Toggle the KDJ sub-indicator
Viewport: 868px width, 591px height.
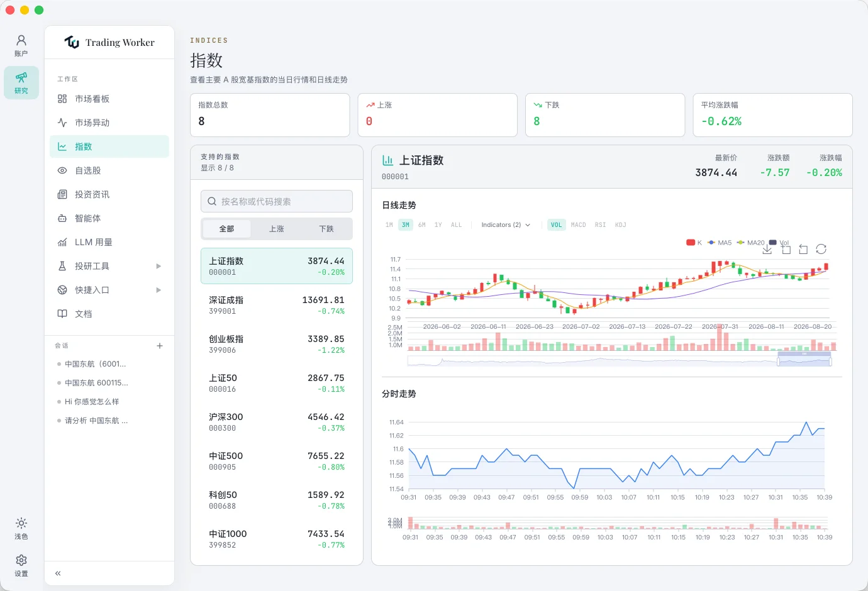[x=621, y=225]
